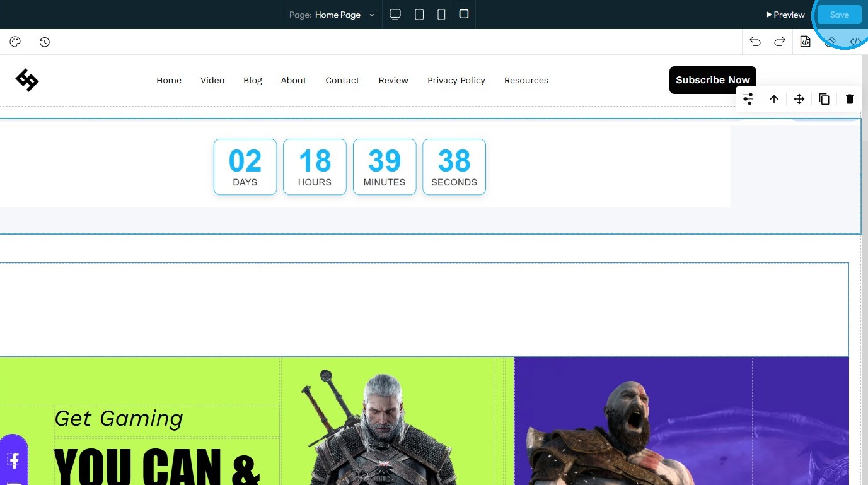Open the Blog nav menu item
This screenshot has width=868, height=485.
click(253, 80)
